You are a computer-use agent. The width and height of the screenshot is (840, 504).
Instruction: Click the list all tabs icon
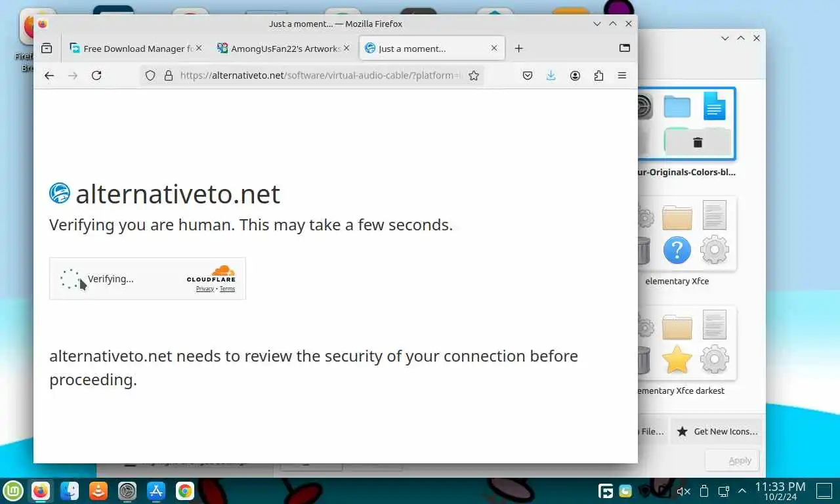point(625,48)
